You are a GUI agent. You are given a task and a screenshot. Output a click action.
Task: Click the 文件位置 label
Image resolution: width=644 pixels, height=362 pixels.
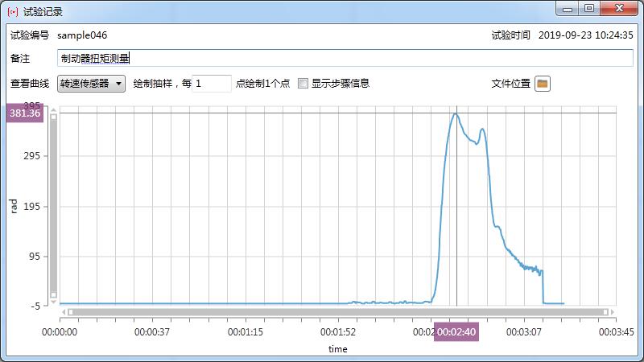[x=511, y=84]
